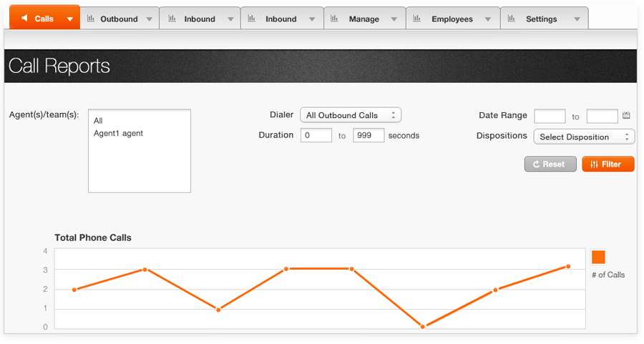This screenshot has height=344, width=644.
Task: Open the Dialer All Outbound Calls dropdown
Action: 351,115
